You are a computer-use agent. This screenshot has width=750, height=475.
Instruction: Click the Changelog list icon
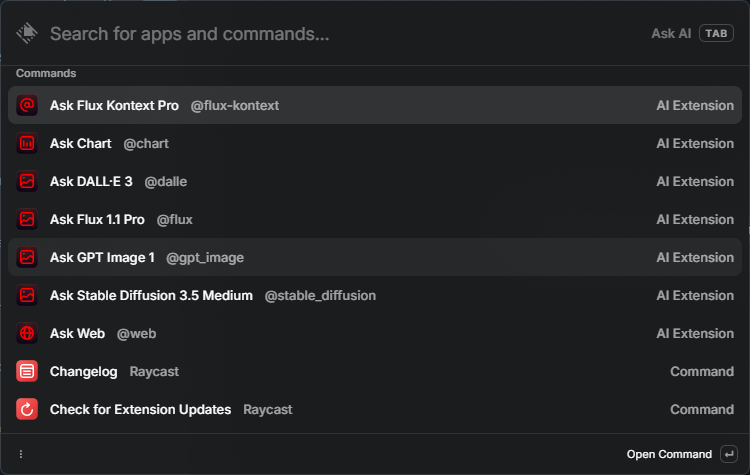click(x=27, y=371)
